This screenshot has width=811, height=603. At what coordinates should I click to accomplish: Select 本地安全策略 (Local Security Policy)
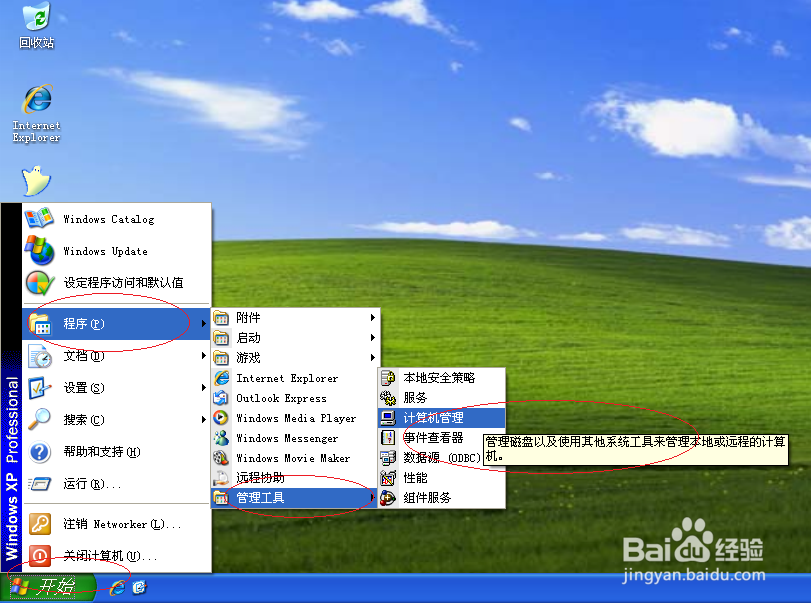point(432,377)
